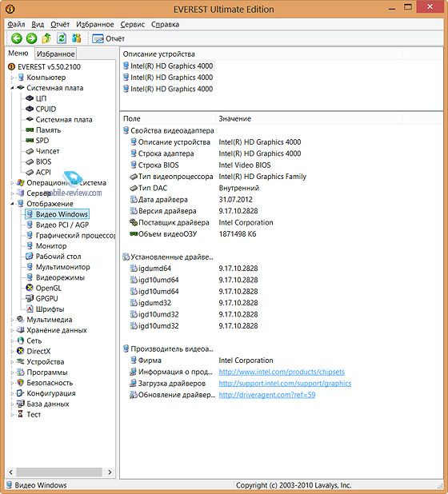Select Видео Windows tree item
Viewport: 448px width, 494px height.
tap(57, 214)
